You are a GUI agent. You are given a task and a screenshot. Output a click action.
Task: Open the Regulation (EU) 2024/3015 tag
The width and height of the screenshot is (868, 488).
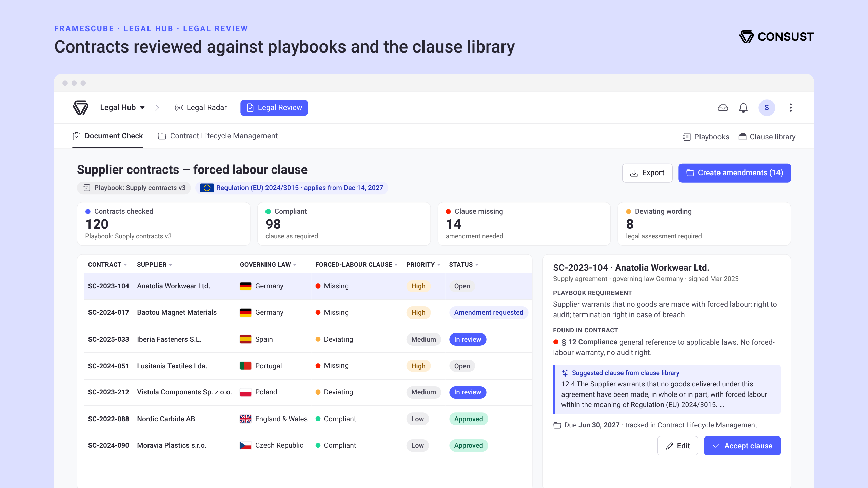[x=292, y=188]
